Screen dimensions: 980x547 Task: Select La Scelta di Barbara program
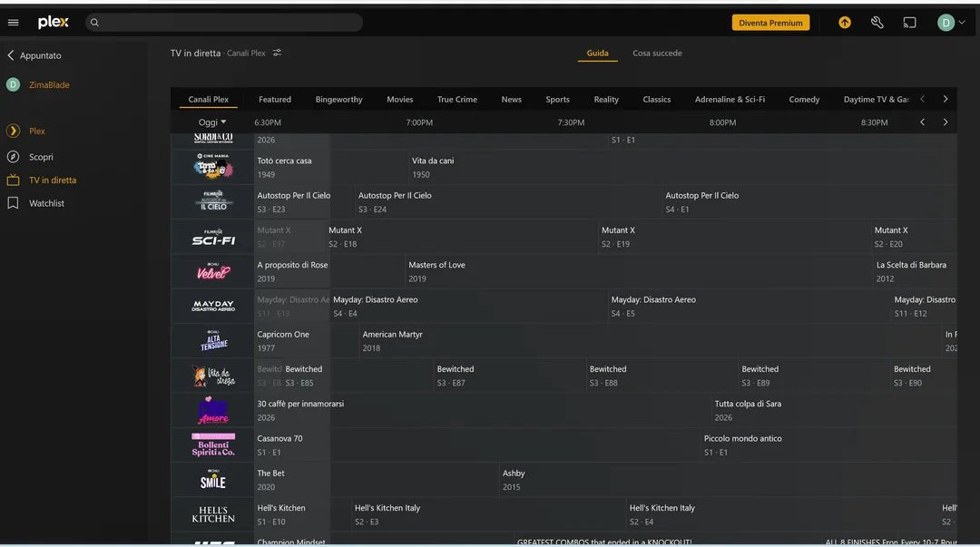915,271
